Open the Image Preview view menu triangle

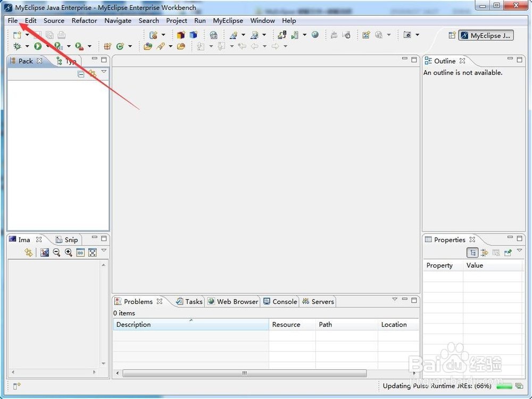pos(104,251)
